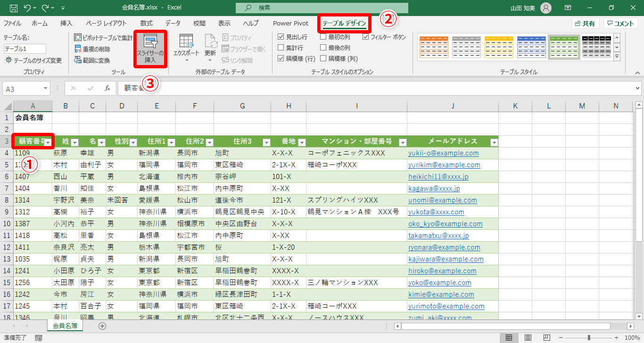Add a new sheet with plus icon

[102, 326]
